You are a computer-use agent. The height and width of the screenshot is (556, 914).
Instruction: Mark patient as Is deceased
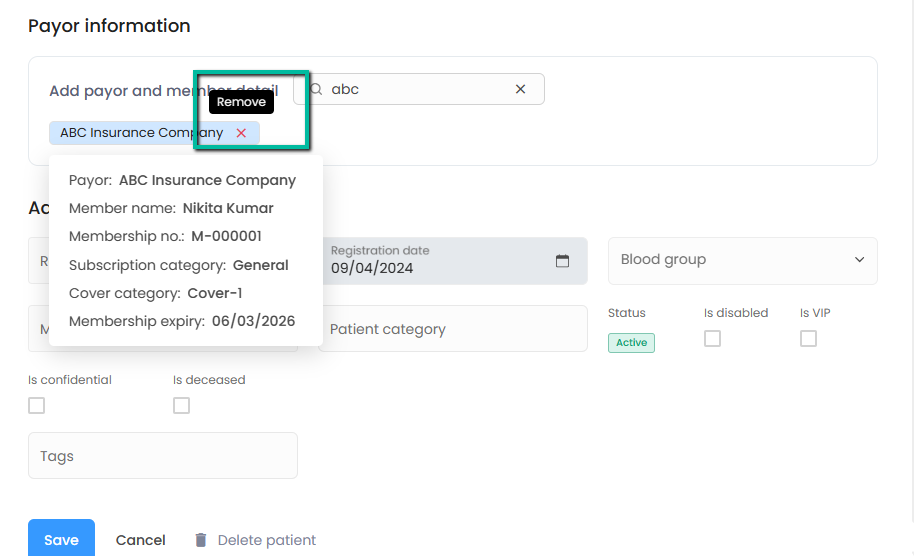181,405
